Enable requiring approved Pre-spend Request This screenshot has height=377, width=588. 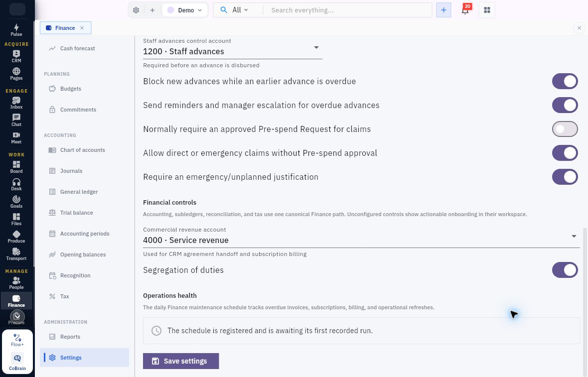click(x=565, y=129)
